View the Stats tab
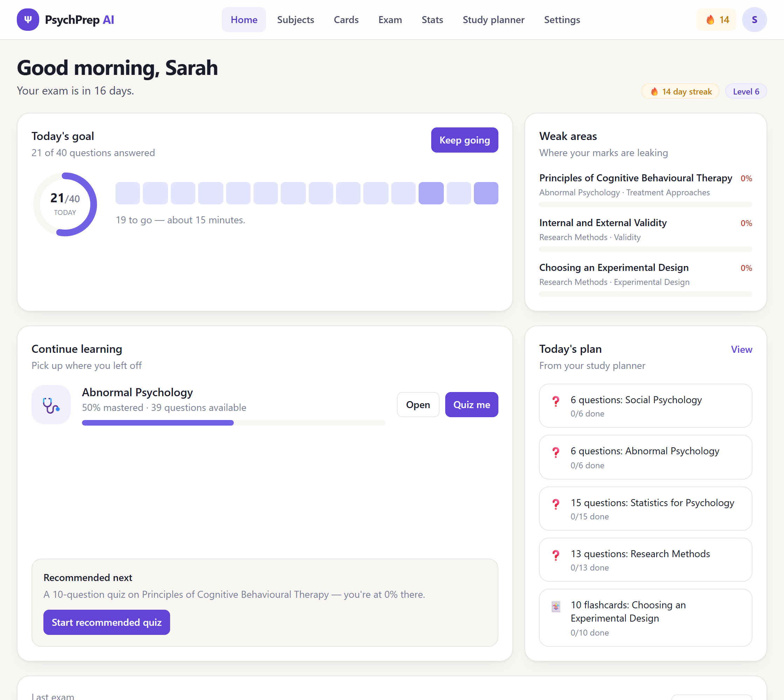Viewport: 784px width, 700px height. point(432,20)
